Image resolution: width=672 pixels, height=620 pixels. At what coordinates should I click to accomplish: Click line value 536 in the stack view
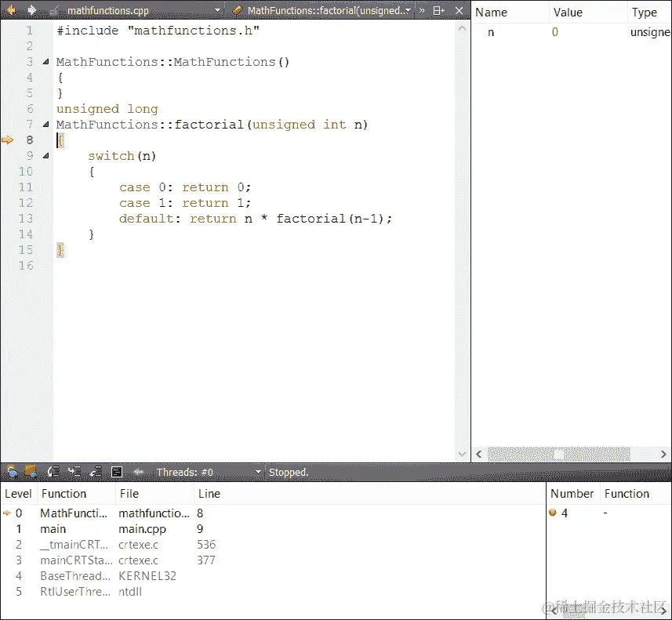pos(206,545)
